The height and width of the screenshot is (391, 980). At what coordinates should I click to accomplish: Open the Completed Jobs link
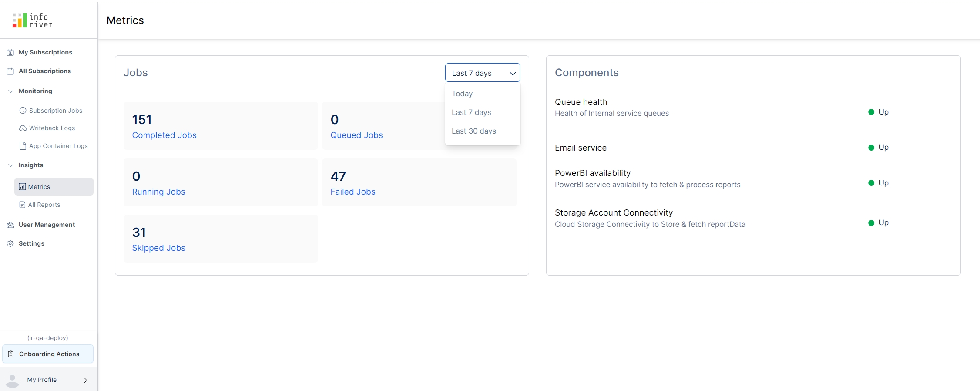point(164,135)
